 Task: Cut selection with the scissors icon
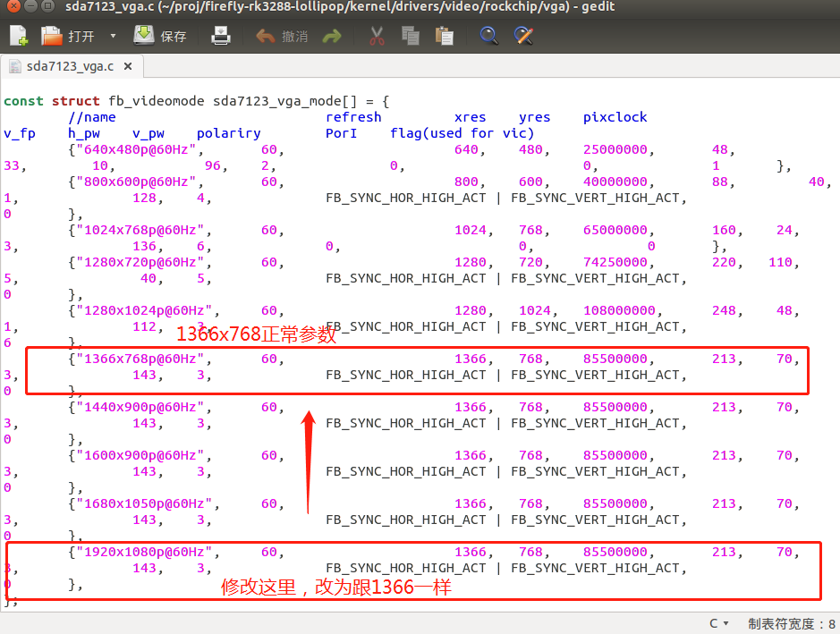pyautogui.click(x=377, y=36)
